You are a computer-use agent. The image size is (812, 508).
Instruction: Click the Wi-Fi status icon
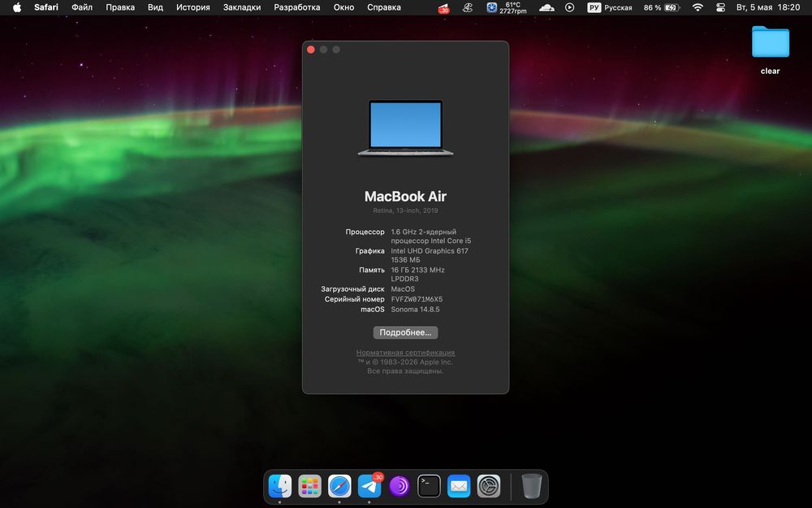[x=698, y=7]
